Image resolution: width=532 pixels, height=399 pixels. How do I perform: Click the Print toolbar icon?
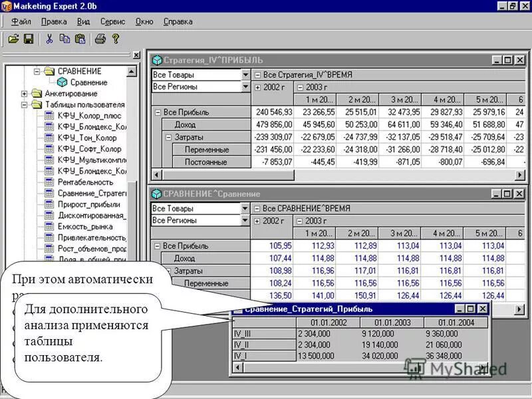coord(100,39)
